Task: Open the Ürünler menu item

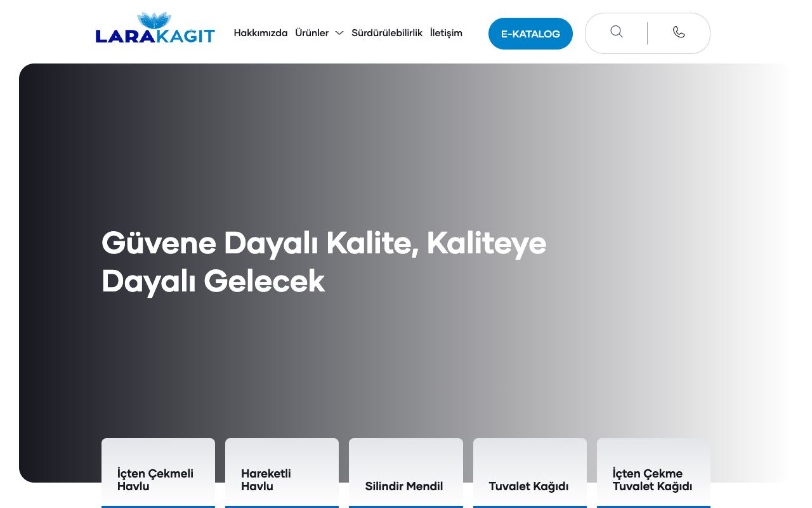Action: pyautogui.click(x=311, y=33)
